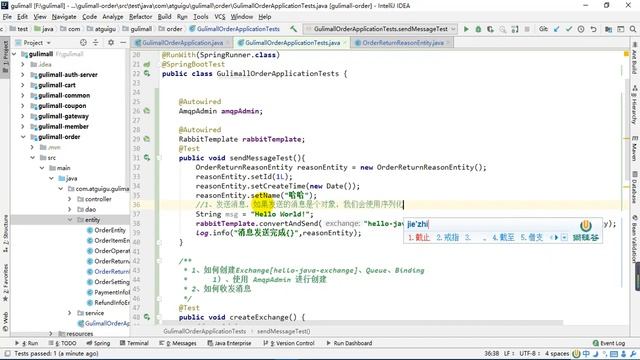Open the VCS menu

pos(220,17)
